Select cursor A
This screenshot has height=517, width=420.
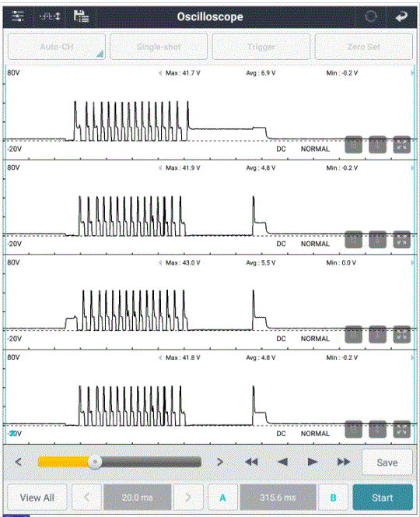tap(222, 498)
